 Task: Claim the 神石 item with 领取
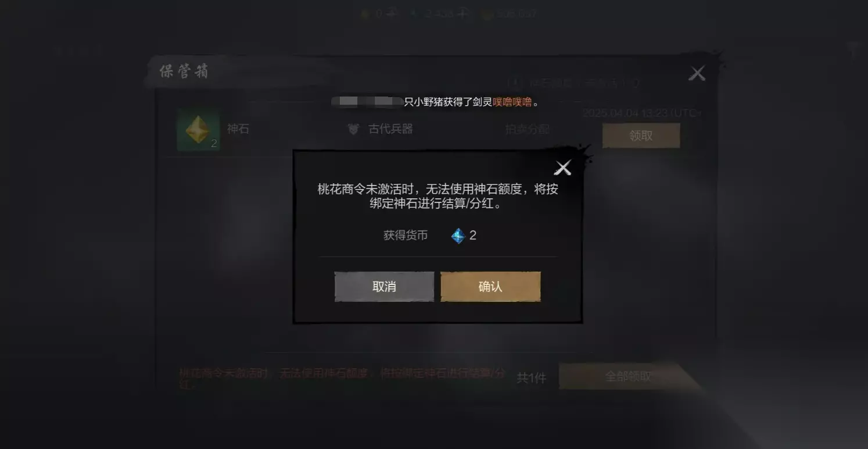coord(641,136)
